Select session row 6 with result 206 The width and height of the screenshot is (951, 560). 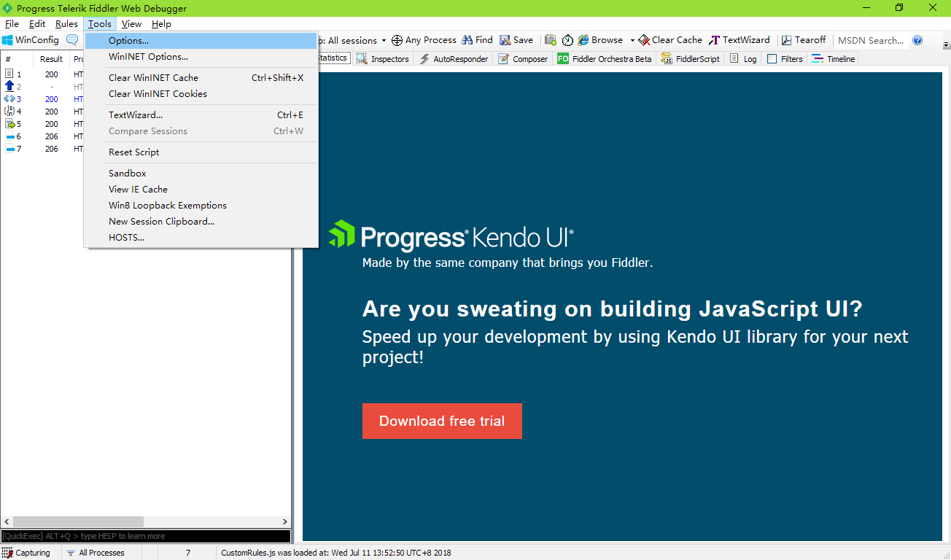[x=42, y=136]
